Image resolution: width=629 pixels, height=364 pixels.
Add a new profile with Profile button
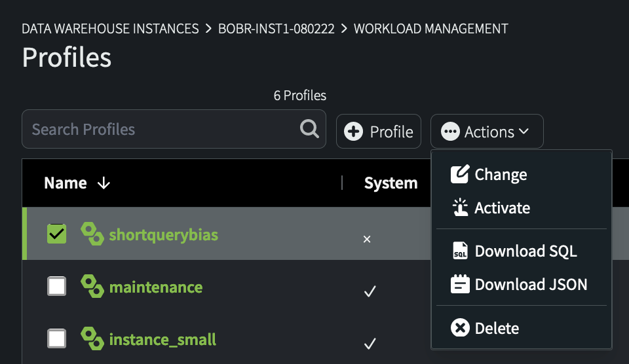tap(379, 132)
